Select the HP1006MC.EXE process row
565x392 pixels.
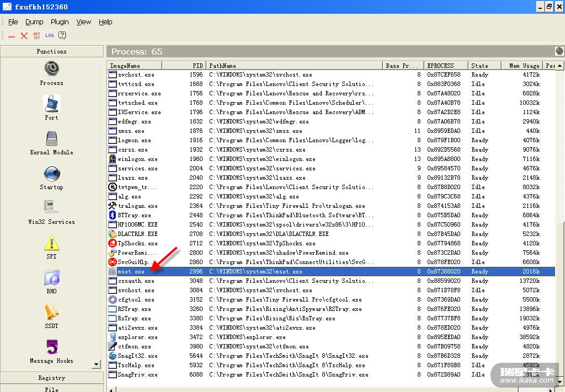pos(331,224)
